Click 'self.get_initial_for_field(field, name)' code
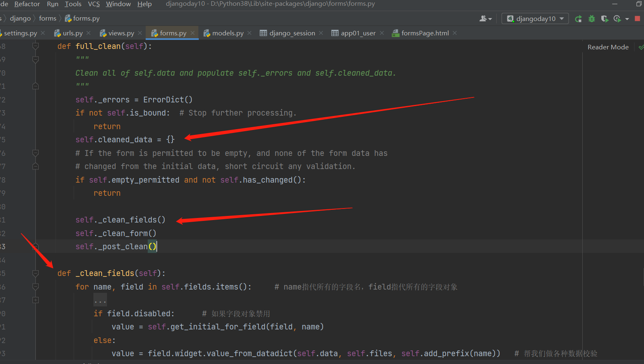644x364 pixels. 236,327
